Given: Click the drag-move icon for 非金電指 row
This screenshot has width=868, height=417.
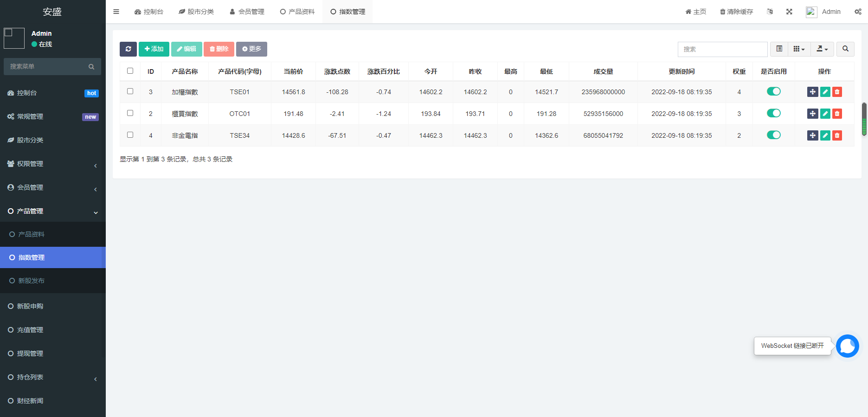Looking at the screenshot, I should [x=812, y=135].
